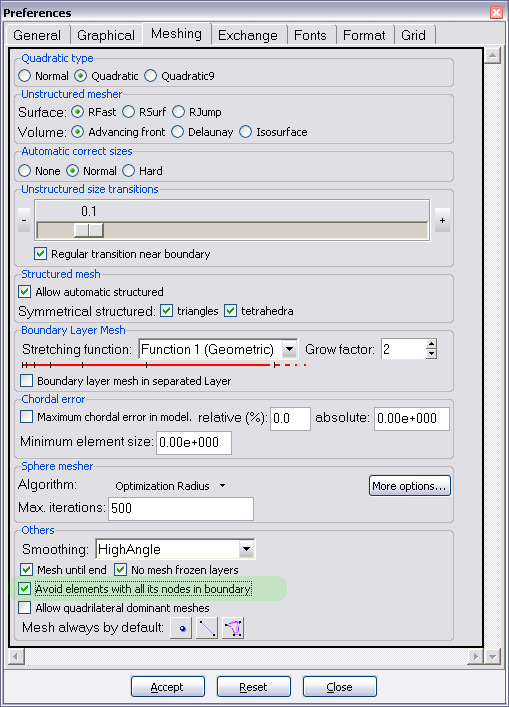Enable Allow quadrilateral dominant meshes
509x707 pixels.
click(x=25, y=608)
